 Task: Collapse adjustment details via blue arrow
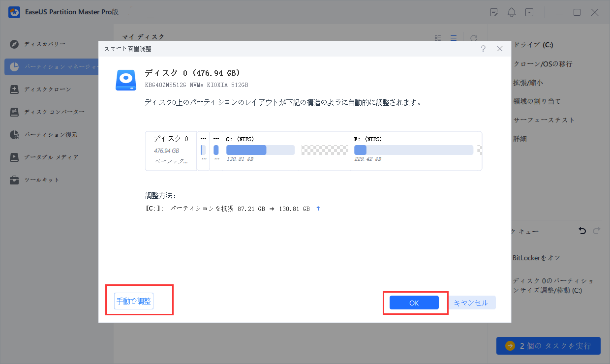click(x=318, y=208)
